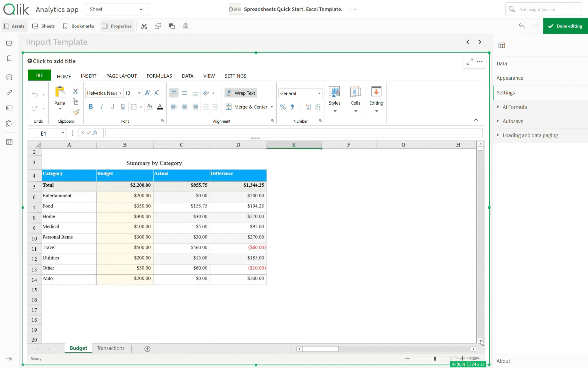Screen dimensions: 588x368
Task: Expand the object to full screen
Action: click(469, 62)
